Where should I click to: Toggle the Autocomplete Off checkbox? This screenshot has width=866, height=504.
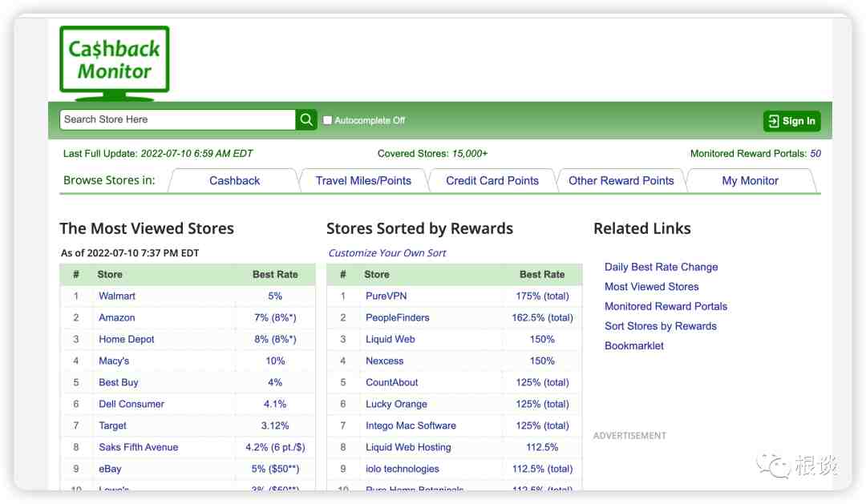click(327, 120)
